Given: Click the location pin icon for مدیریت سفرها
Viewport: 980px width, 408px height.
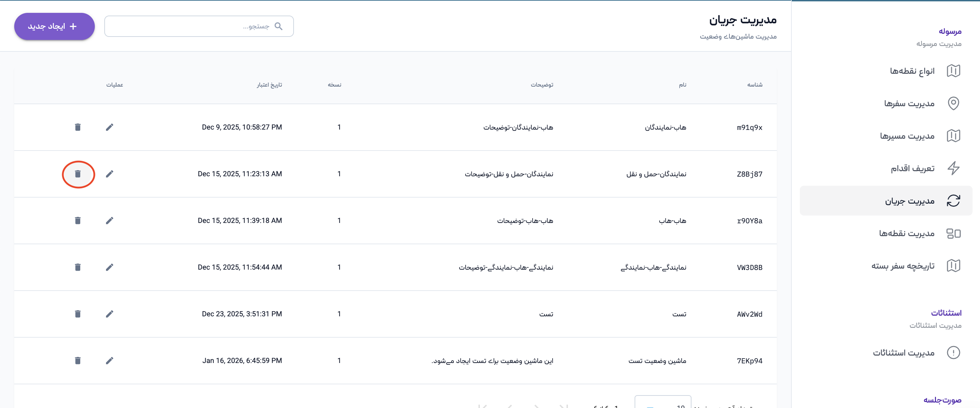Looking at the screenshot, I should (x=953, y=104).
